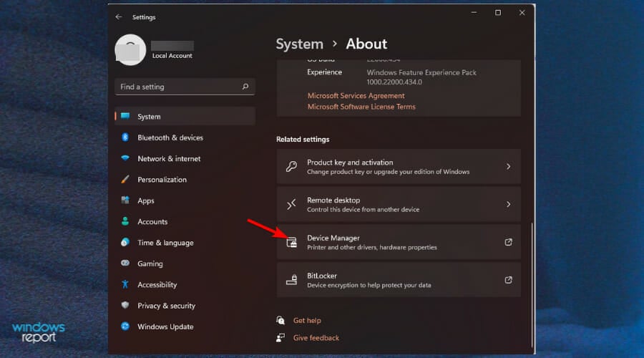Image resolution: width=644 pixels, height=358 pixels.
Task: Click the Remote desktop icon
Action: (292, 204)
